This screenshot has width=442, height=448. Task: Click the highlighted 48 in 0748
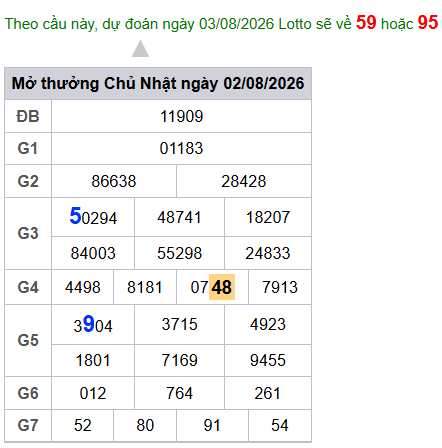point(222,287)
